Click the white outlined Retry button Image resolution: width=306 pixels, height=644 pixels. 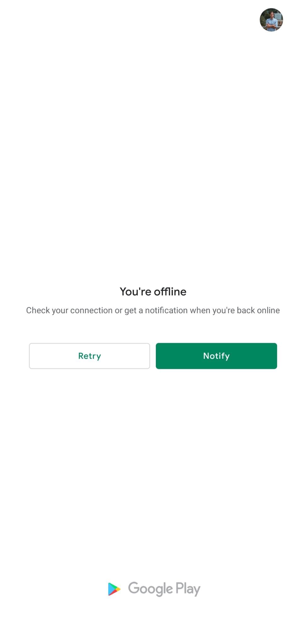coord(89,356)
